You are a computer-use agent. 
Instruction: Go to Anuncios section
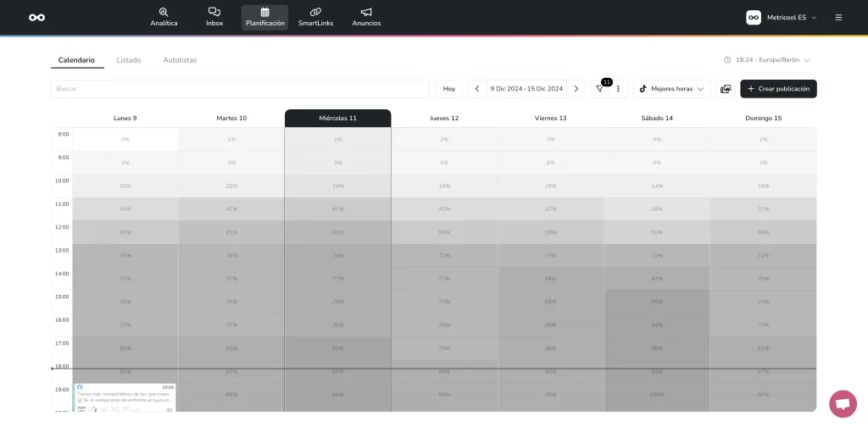[366, 17]
